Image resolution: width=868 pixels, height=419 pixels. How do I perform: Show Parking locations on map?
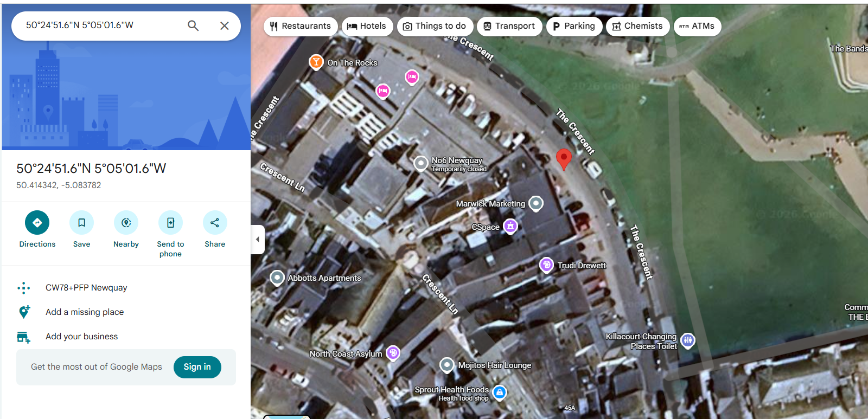click(x=574, y=26)
